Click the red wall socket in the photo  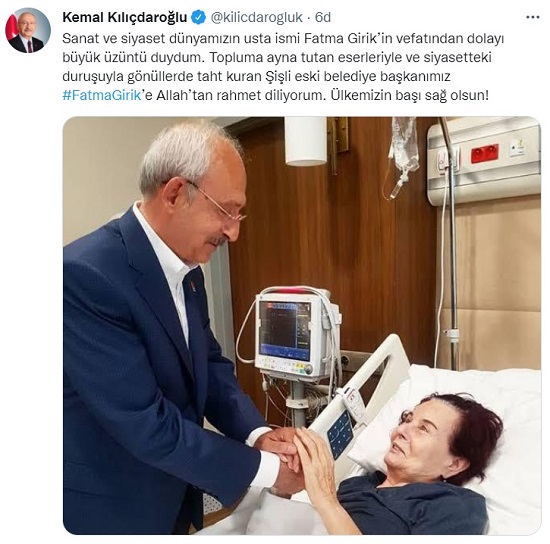point(484,154)
